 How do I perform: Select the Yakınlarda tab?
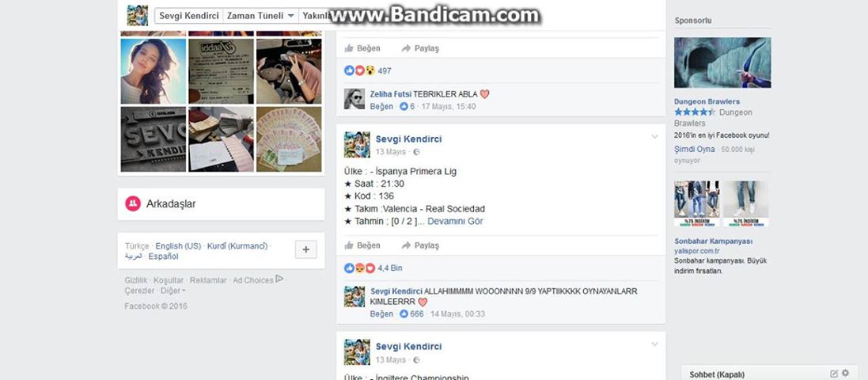tap(316, 16)
